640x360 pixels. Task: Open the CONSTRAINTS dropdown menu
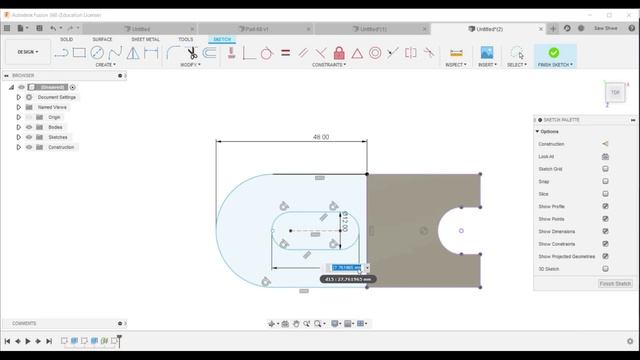pyautogui.click(x=329, y=65)
